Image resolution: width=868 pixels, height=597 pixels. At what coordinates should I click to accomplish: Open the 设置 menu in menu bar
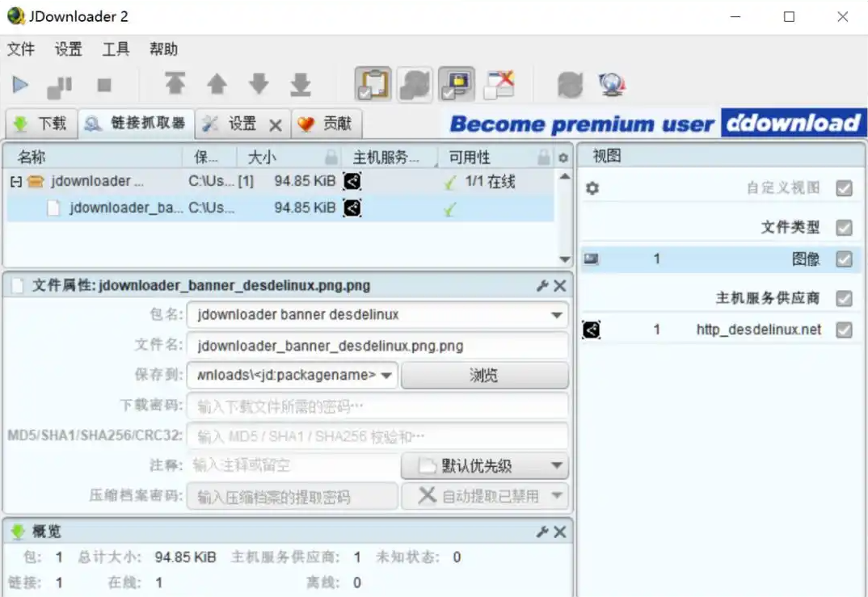tap(68, 49)
